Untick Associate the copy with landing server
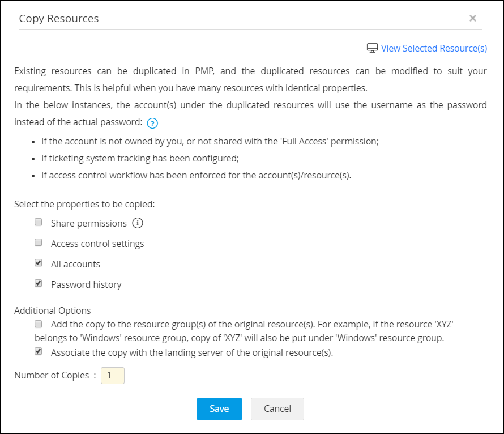The width and height of the screenshot is (504, 434). point(39,351)
